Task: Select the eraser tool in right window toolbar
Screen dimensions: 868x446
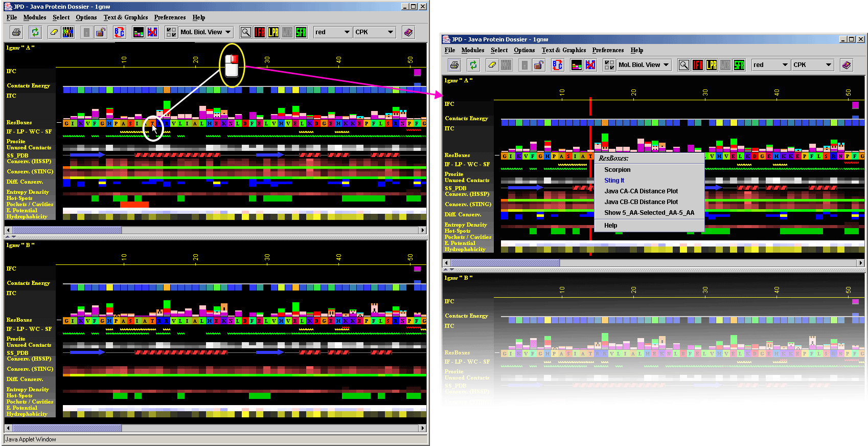Action: (x=492, y=65)
